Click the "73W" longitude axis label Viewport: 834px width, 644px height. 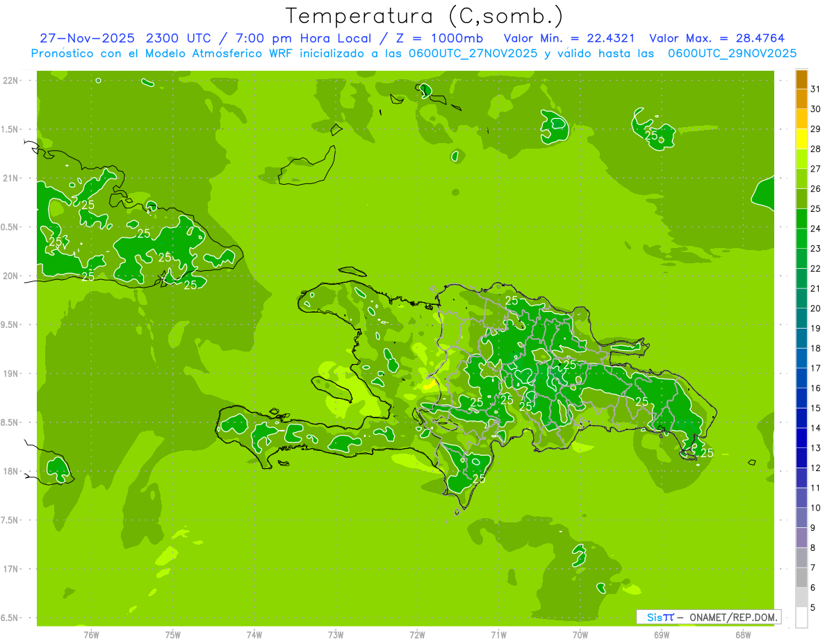point(336,635)
